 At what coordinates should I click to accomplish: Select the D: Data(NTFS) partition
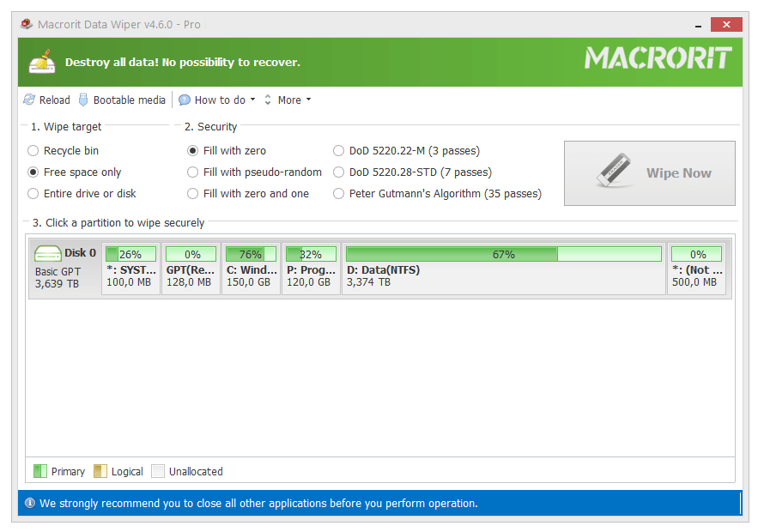point(504,269)
